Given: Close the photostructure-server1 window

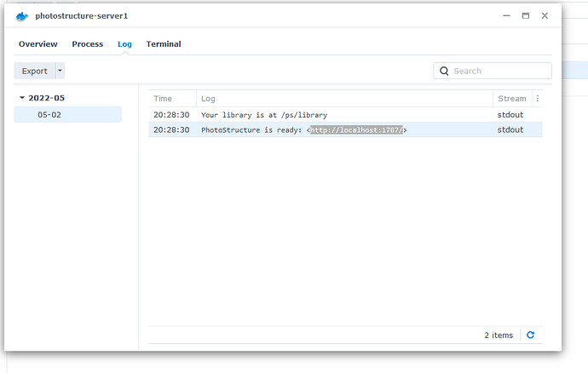Looking at the screenshot, I should 545,15.
